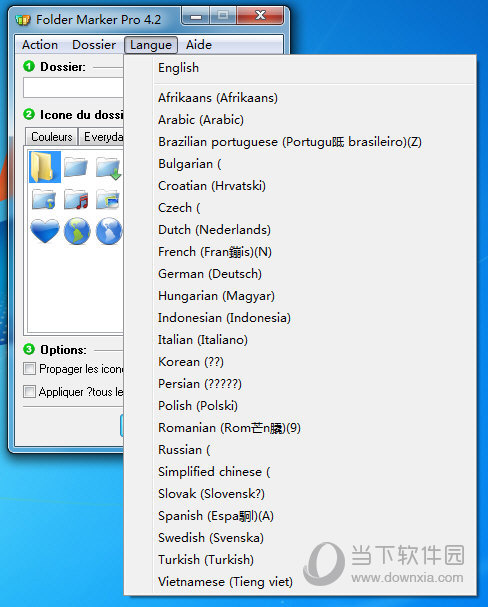488x607 pixels.
Task: Select Afrikaans language
Action: (x=300, y=98)
